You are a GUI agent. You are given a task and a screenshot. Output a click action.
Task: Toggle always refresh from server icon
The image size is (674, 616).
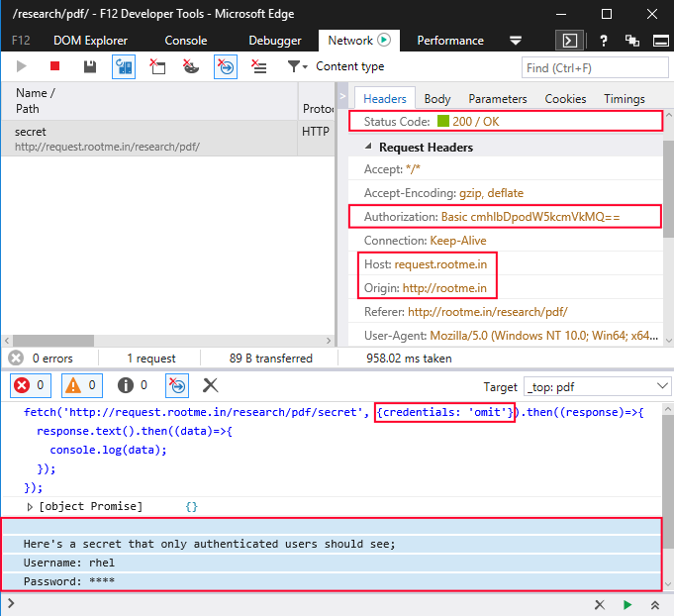tap(124, 66)
